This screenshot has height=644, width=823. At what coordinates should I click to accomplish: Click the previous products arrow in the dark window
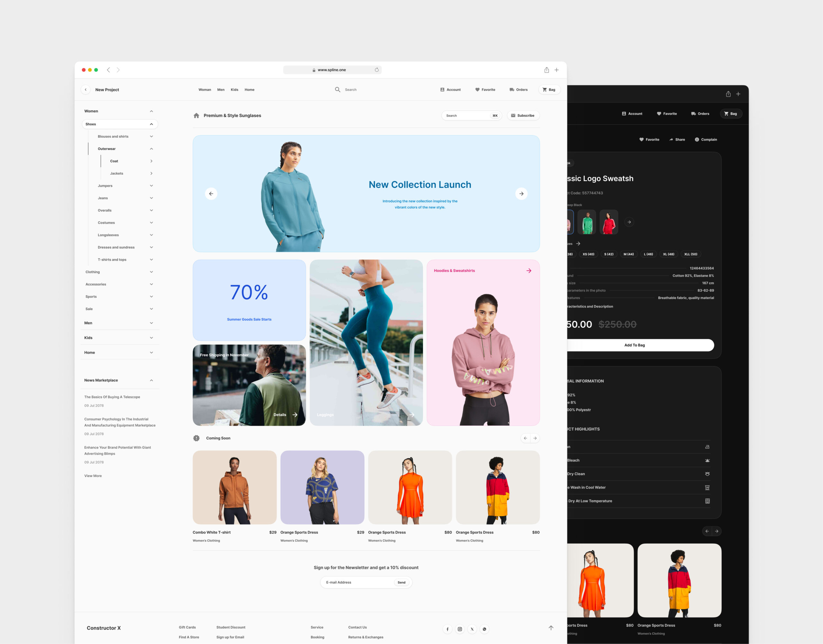tap(707, 531)
